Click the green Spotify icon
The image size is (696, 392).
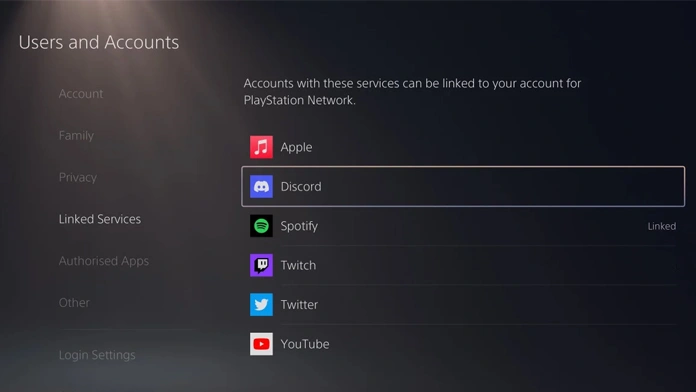(x=261, y=226)
